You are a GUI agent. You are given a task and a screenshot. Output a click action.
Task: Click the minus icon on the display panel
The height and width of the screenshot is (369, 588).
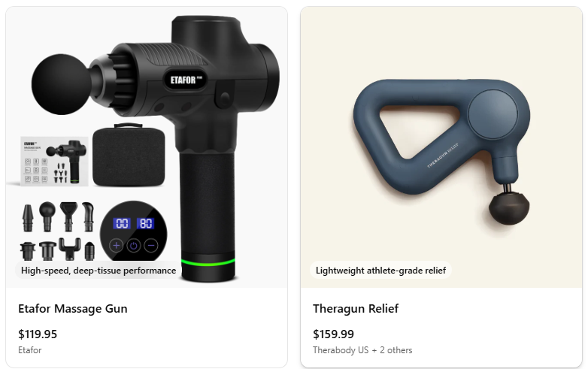coord(150,246)
